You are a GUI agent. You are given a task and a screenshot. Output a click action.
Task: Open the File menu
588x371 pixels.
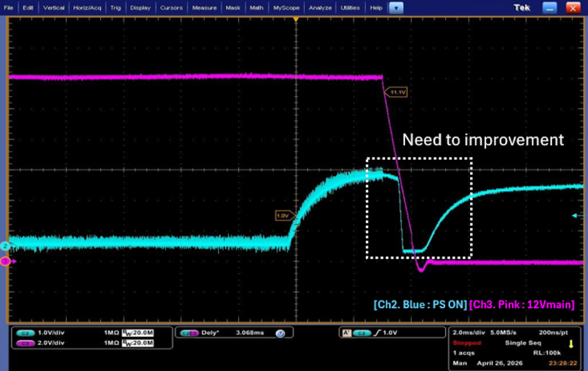(8, 8)
